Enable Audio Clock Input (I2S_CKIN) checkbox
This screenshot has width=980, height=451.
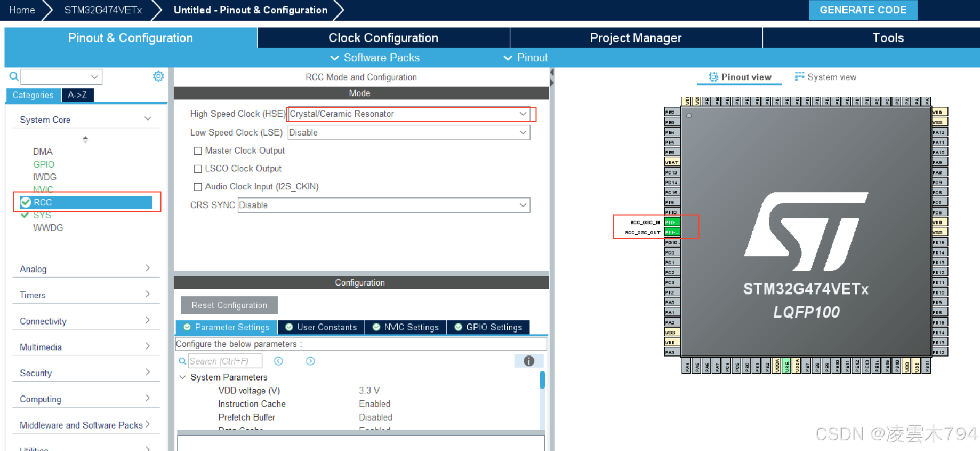coord(198,187)
